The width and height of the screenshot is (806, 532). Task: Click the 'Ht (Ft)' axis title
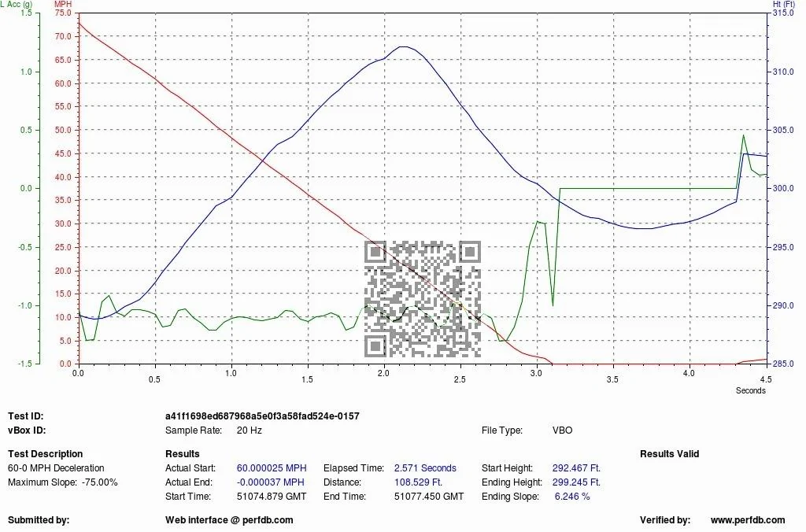point(784,4)
